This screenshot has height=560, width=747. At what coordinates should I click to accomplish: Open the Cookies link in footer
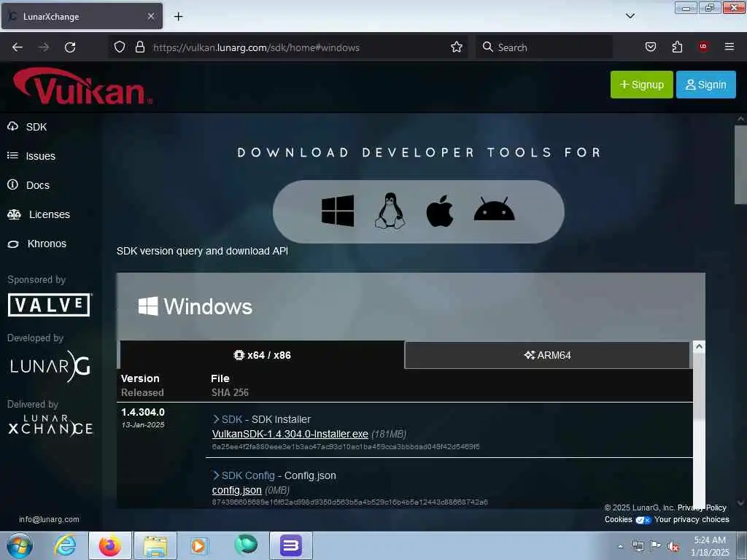point(619,519)
